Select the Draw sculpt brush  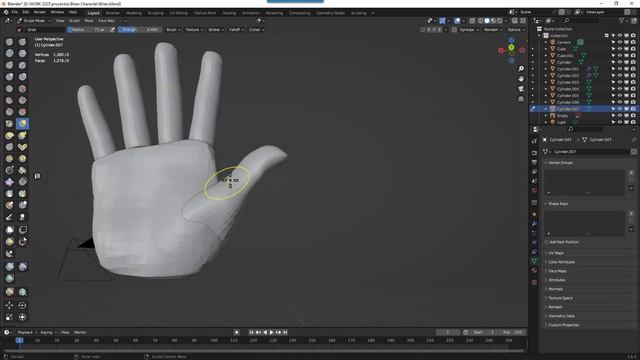(9, 42)
